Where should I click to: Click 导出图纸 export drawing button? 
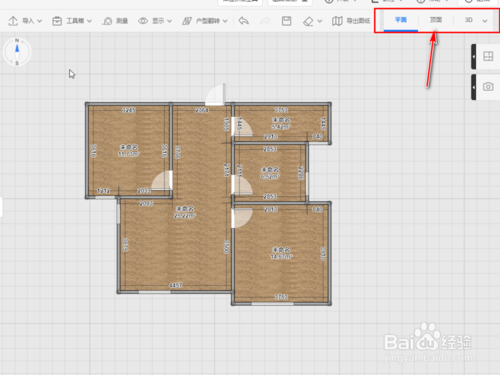(351, 21)
